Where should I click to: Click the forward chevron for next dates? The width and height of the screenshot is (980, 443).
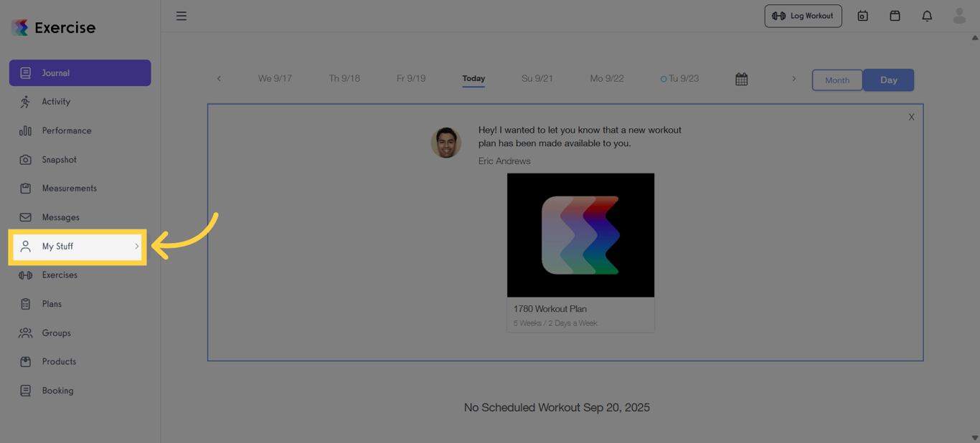(793, 79)
